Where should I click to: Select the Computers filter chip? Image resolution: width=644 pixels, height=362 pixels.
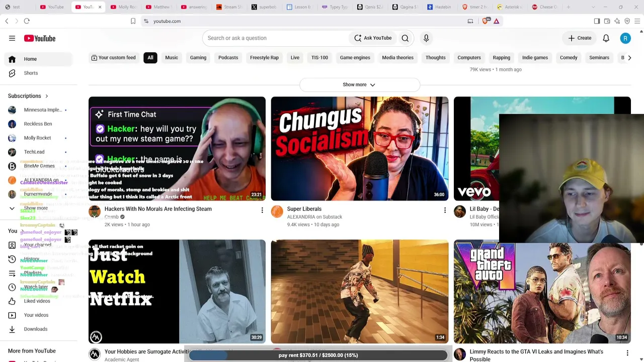point(469,58)
